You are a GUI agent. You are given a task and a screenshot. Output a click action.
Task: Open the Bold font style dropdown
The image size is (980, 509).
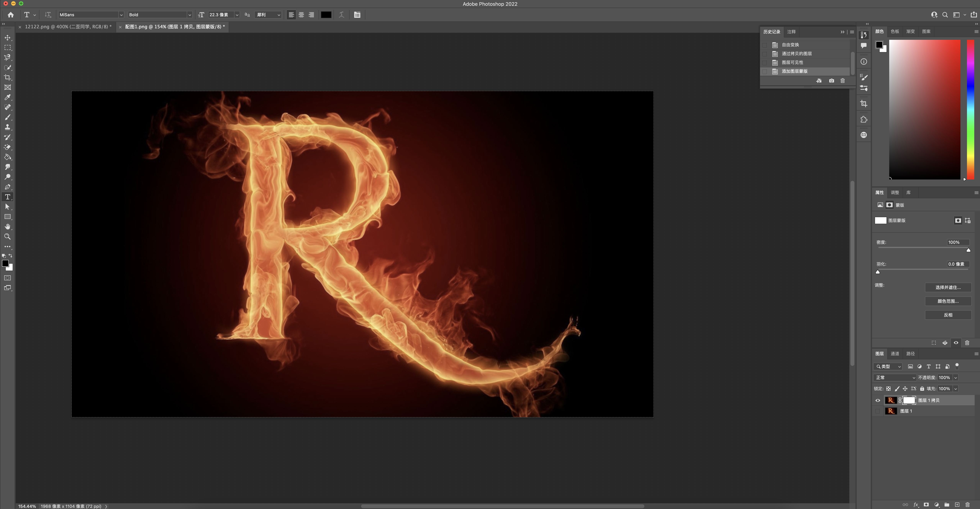pos(189,15)
